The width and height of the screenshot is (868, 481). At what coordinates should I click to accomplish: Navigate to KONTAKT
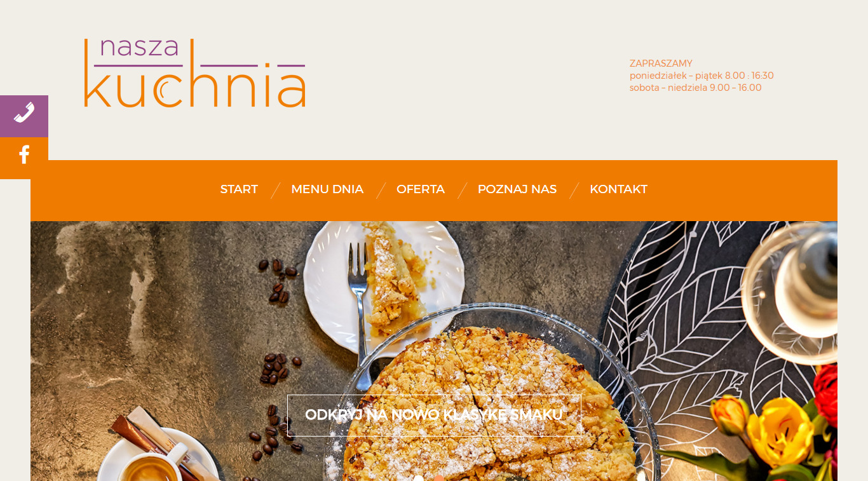pyautogui.click(x=618, y=189)
